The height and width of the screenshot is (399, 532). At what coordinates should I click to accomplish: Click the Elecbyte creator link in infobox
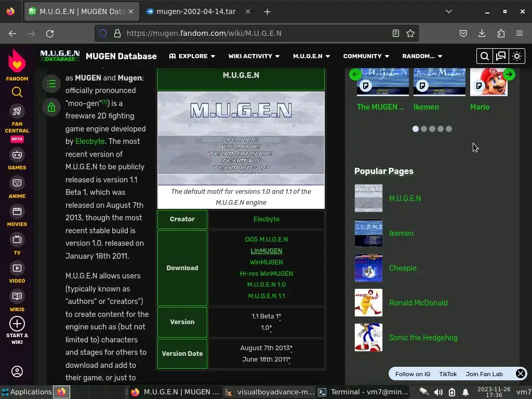pos(267,219)
